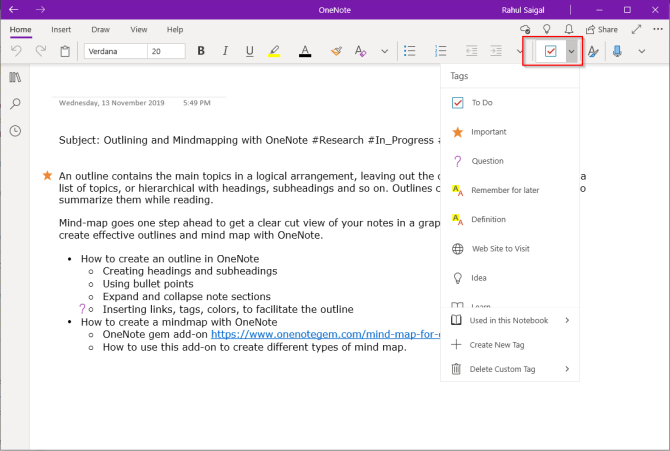Apply yellow text highlight color
Image resolution: width=670 pixels, height=451 pixels.
pos(274,51)
